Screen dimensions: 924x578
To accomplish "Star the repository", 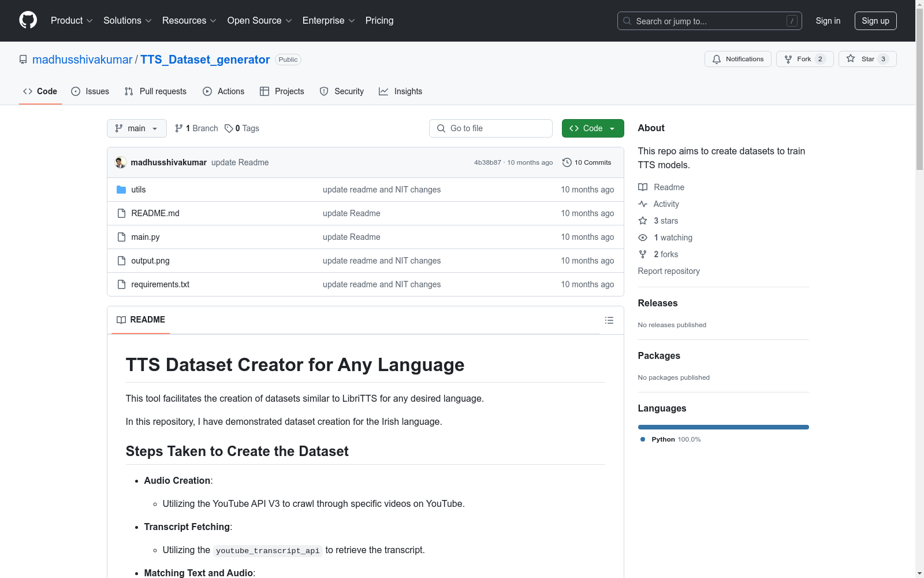I will point(867,59).
